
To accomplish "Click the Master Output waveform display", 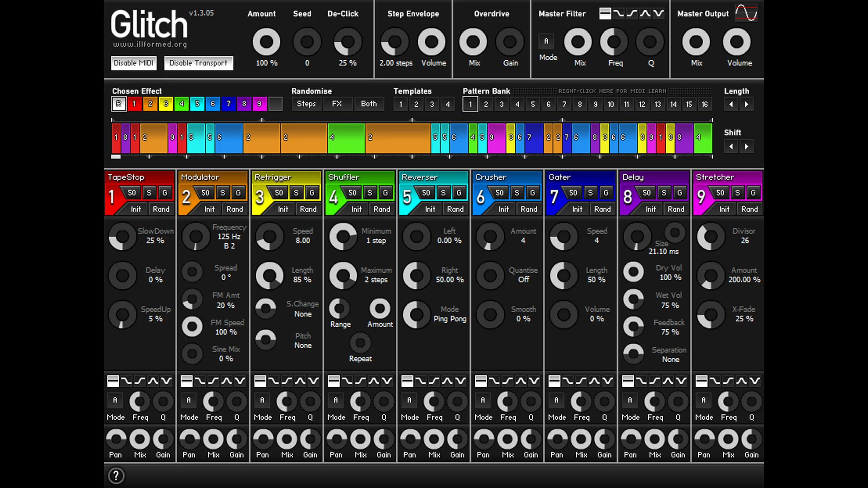I will click(746, 13).
